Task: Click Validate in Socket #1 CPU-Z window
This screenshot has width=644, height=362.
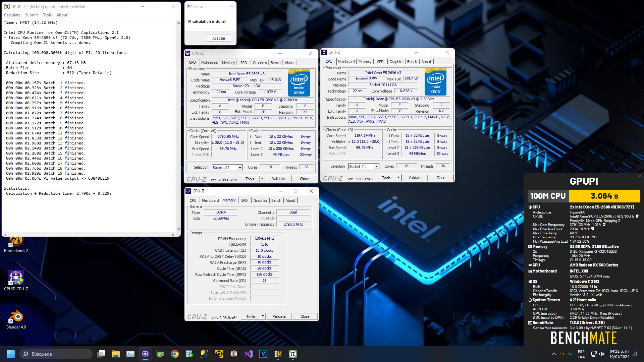Action: [415, 178]
